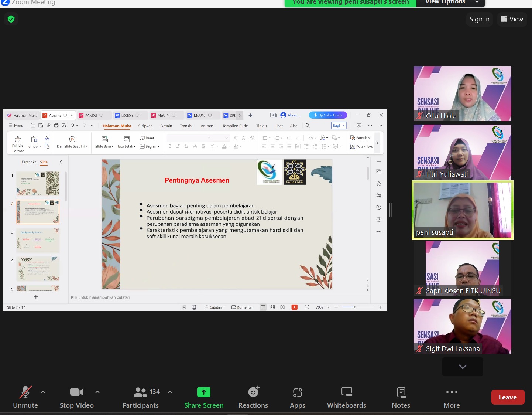This screenshot has height=415, width=532.
Task: Click the Uji Coba Gratis button
Action: (x=328, y=115)
